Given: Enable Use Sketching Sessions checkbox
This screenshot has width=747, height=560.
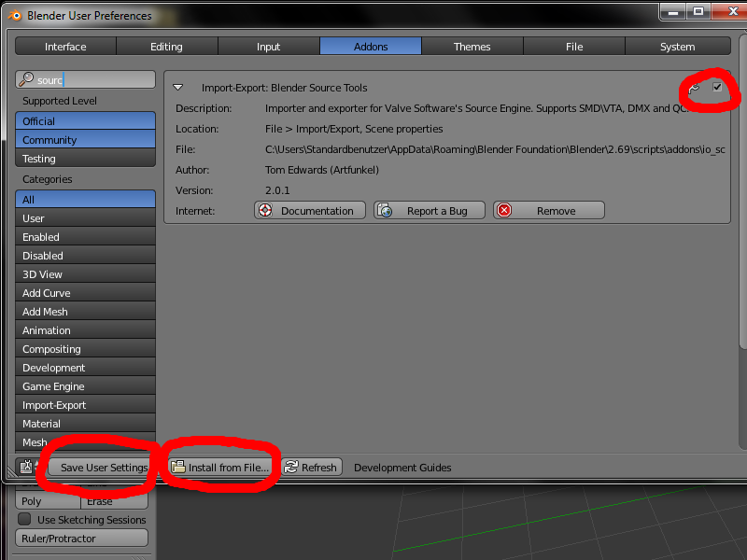Looking at the screenshot, I should pyautogui.click(x=24, y=519).
